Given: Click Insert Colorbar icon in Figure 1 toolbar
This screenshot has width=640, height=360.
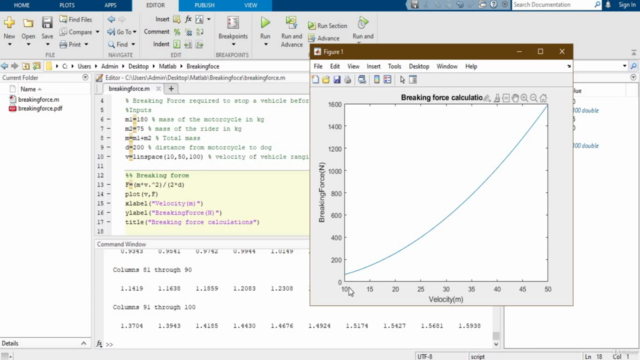Looking at the screenshot, I should tap(376, 80).
